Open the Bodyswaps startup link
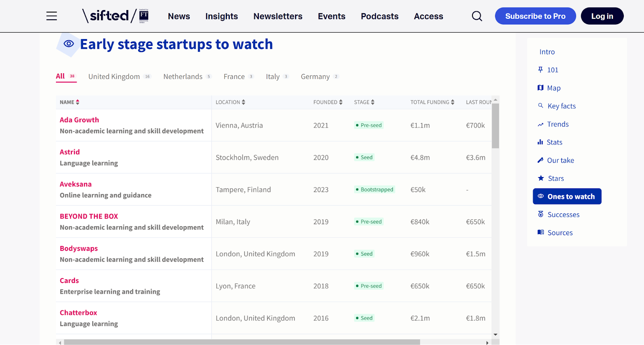644x345 pixels. [79, 248]
